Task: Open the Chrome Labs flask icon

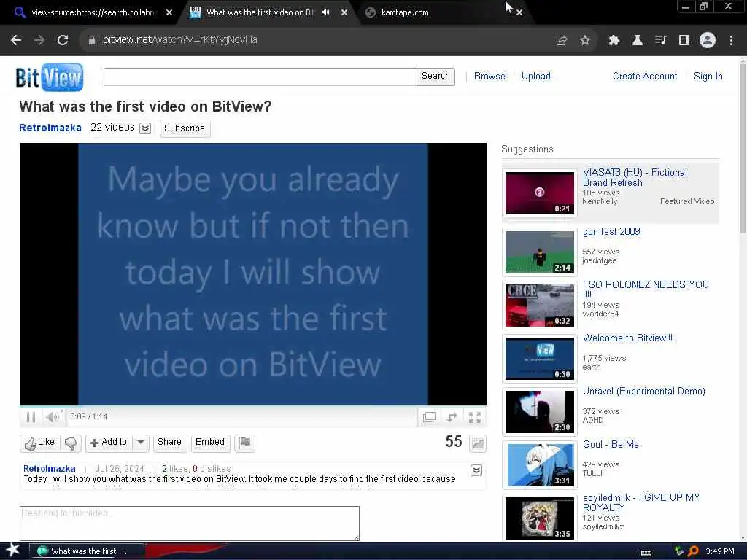Action: pos(637,41)
